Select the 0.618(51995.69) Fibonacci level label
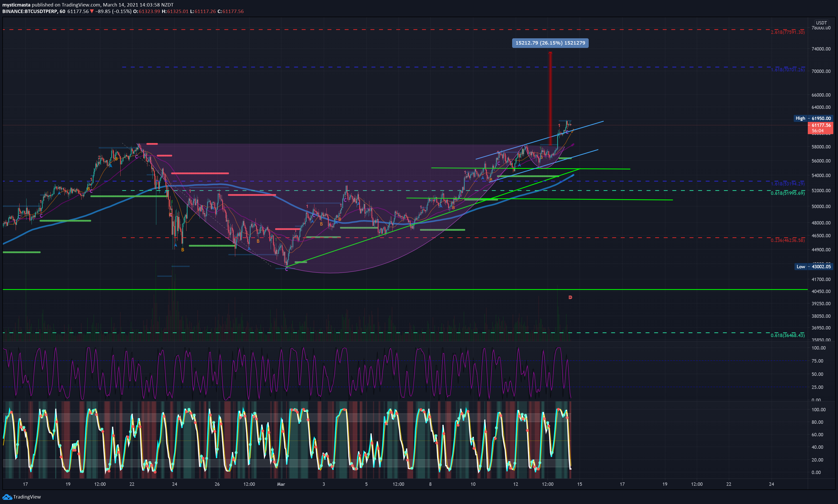 coord(787,193)
